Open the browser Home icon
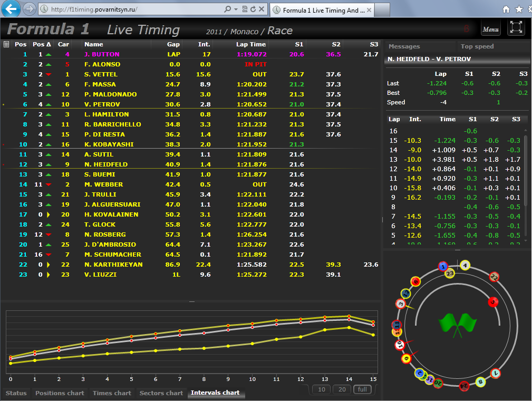532x401 pixels. pos(506,9)
